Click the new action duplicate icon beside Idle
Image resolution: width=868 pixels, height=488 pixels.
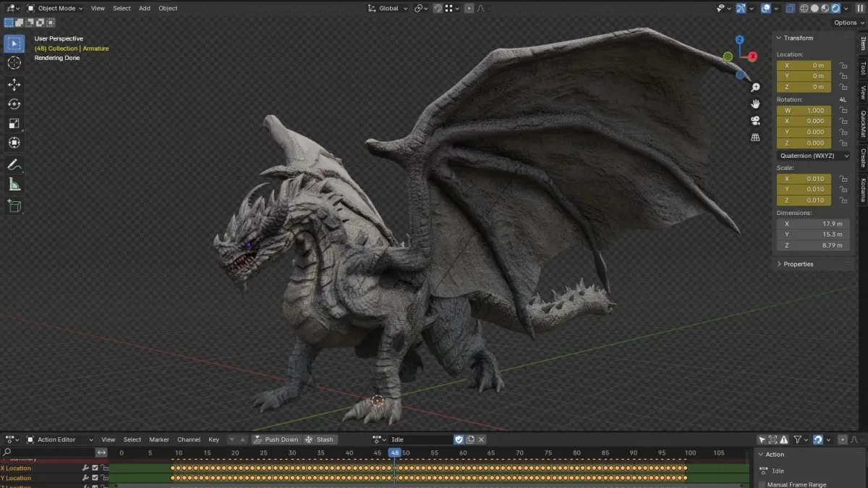click(x=470, y=439)
